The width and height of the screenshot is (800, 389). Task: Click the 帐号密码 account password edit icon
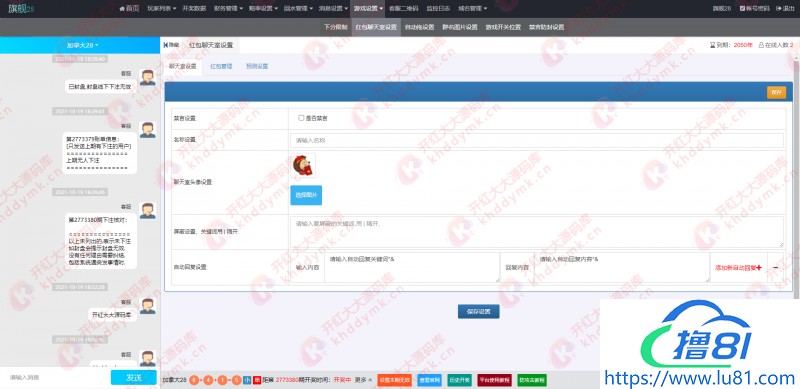click(742, 9)
